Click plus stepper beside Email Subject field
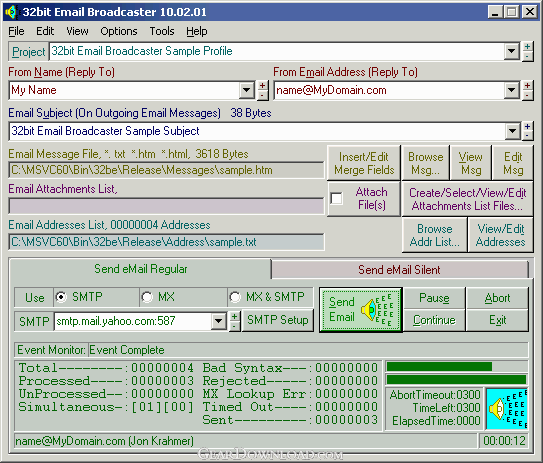 point(527,126)
